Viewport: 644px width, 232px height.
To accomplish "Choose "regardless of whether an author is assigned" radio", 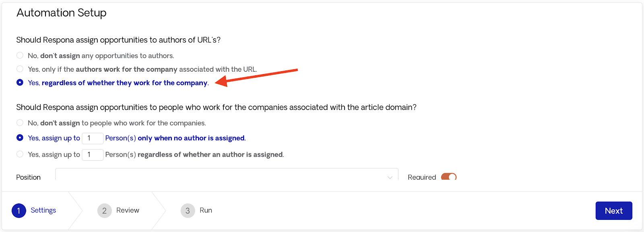I will point(20,154).
